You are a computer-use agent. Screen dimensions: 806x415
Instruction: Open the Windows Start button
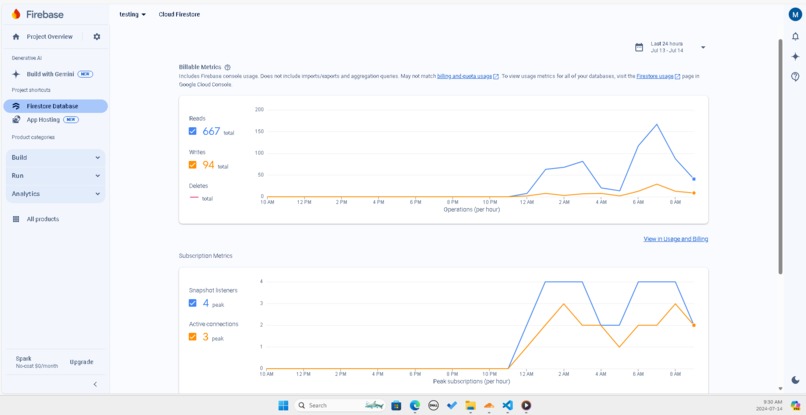(x=283, y=405)
